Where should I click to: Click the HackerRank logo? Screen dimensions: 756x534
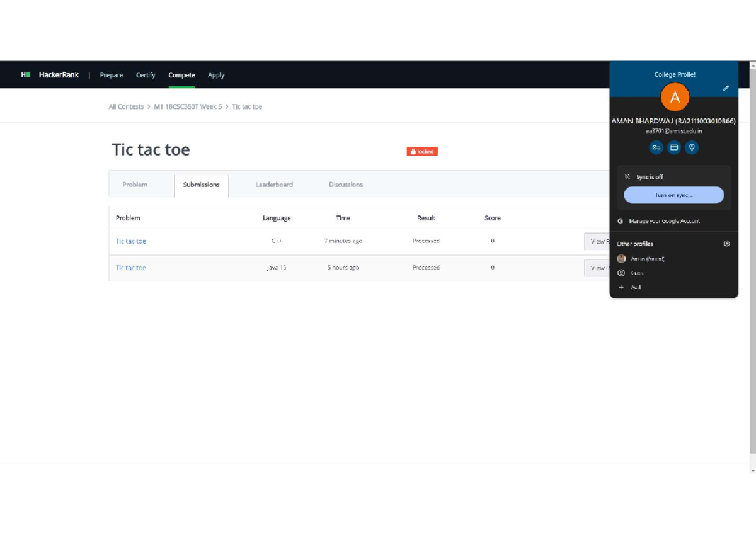point(50,75)
